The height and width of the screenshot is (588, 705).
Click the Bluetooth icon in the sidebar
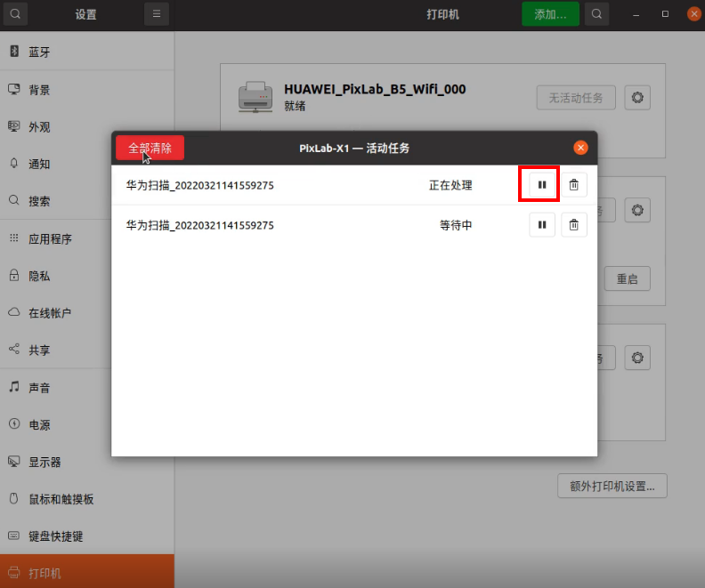pos(14,51)
